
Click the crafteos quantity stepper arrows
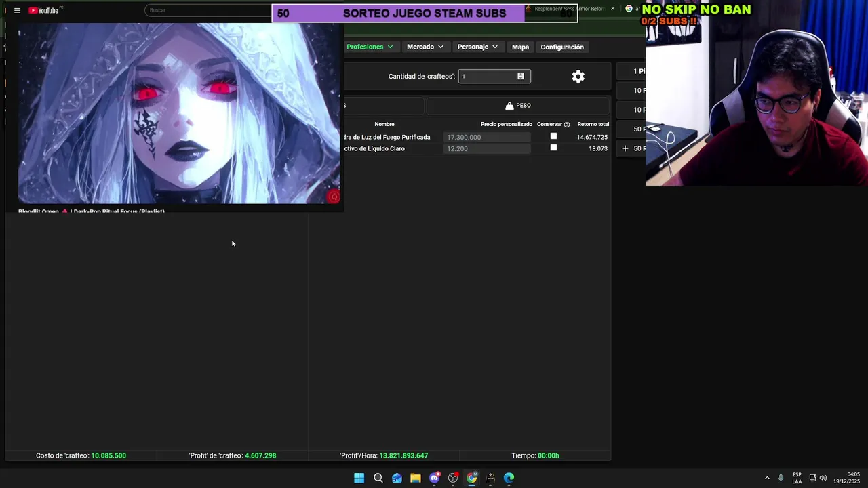pos(521,77)
